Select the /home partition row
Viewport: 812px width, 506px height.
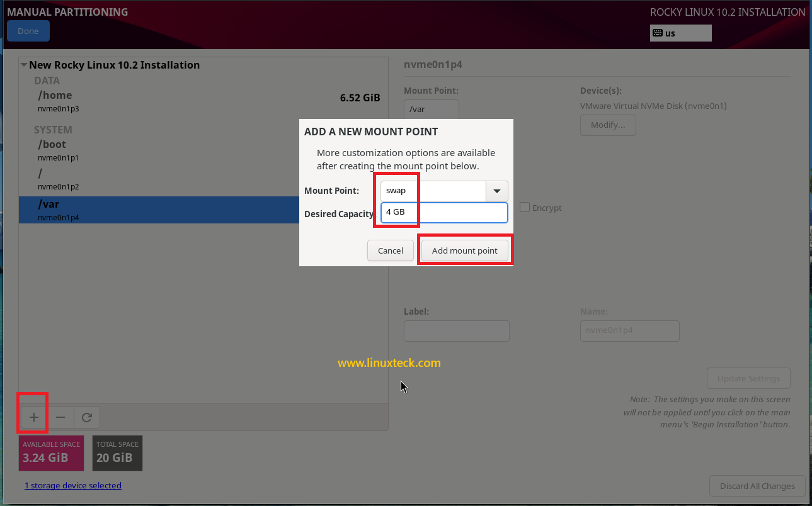203,101
